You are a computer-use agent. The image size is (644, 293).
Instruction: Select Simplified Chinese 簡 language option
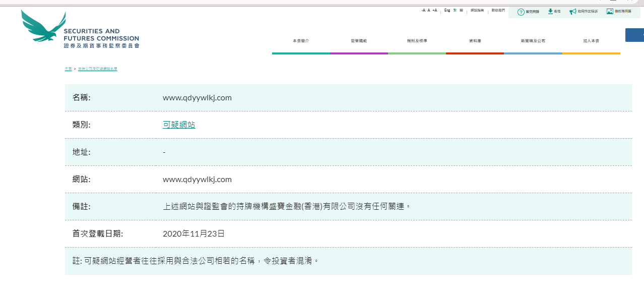click(461, 10)
